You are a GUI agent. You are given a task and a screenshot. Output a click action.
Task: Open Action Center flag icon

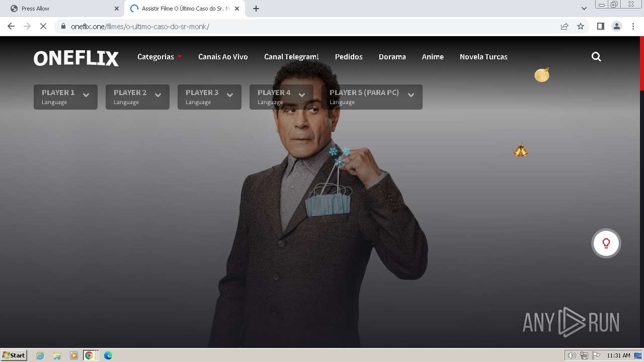(x=596, y=355)
